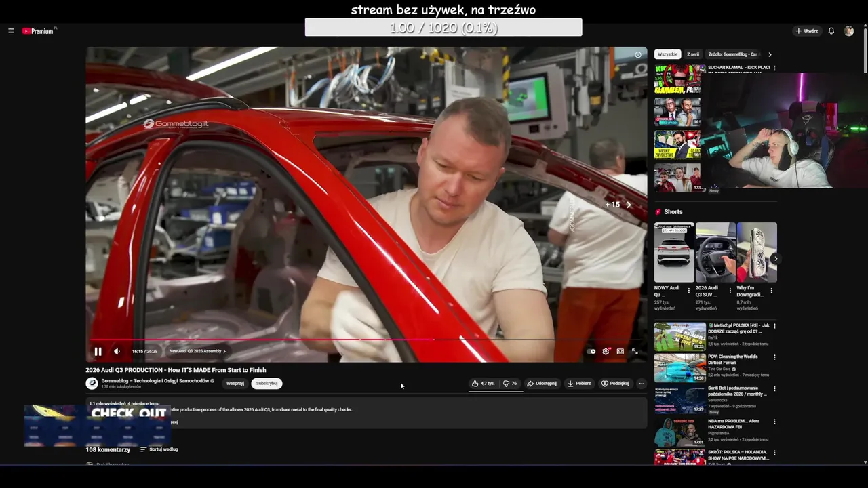Open NBA ma PROBLEM video thumbnail
Viewport: 868px width, 488px height.
[679, 432]
